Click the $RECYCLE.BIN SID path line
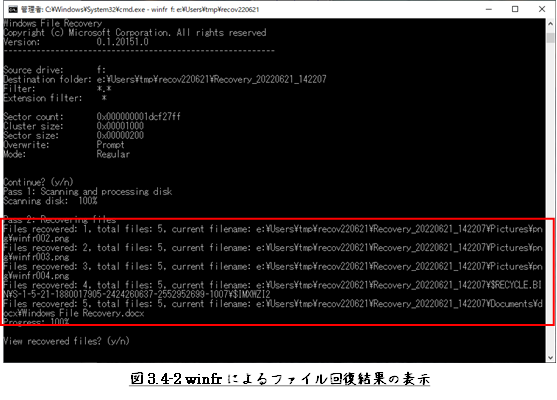Image resolution: width=557 pixels, height=400 pixels. point(137,294)
